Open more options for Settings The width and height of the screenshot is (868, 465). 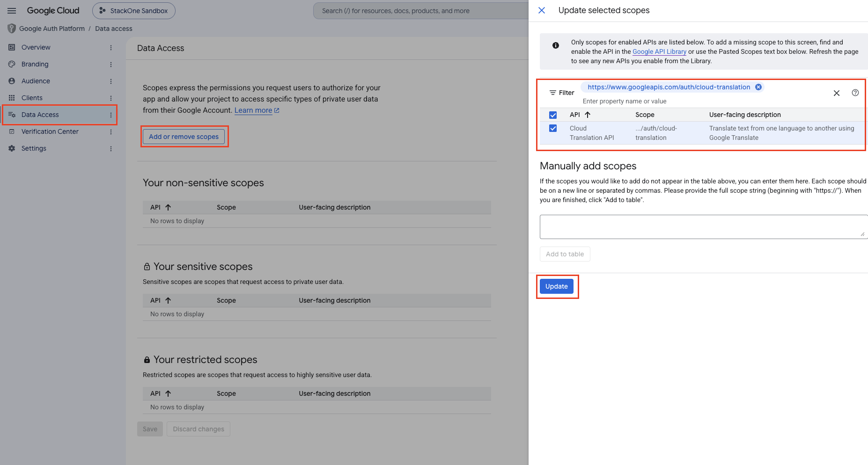coord(111,149)
